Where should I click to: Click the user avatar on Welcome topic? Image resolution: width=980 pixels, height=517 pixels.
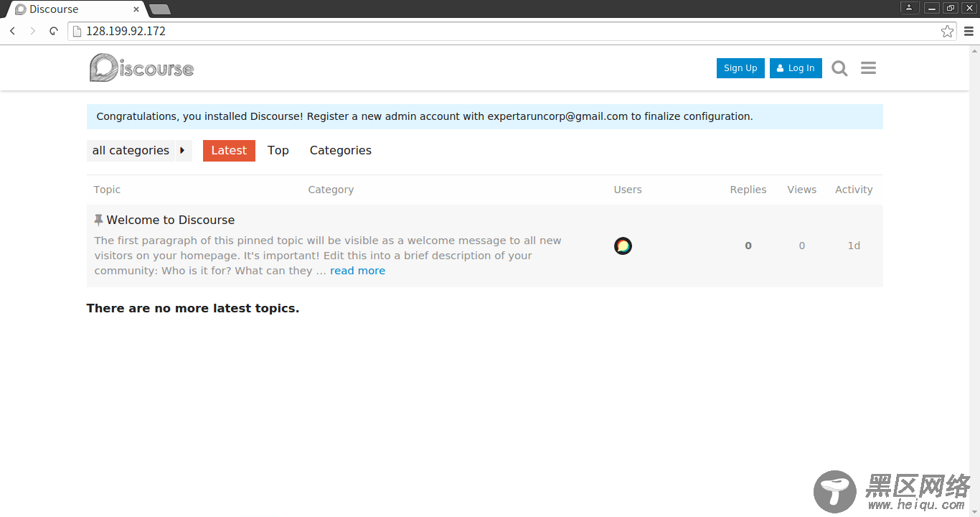pos(623,246)
